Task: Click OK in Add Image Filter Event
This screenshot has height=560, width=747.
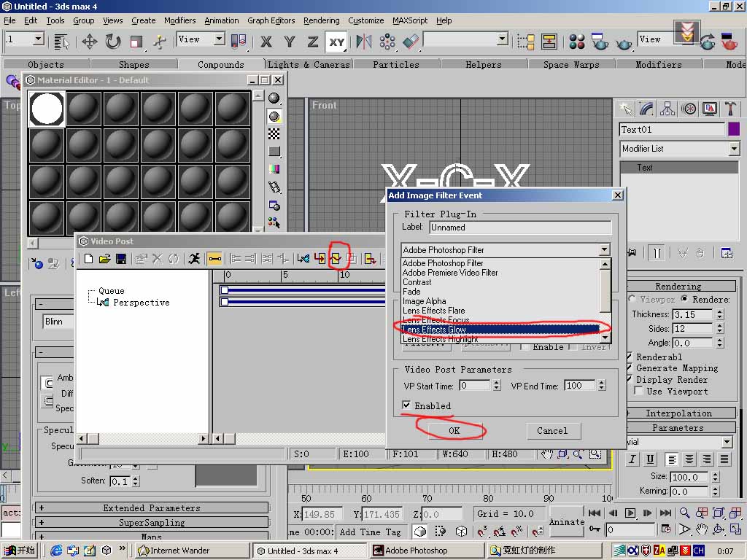Action: point(454,431)
